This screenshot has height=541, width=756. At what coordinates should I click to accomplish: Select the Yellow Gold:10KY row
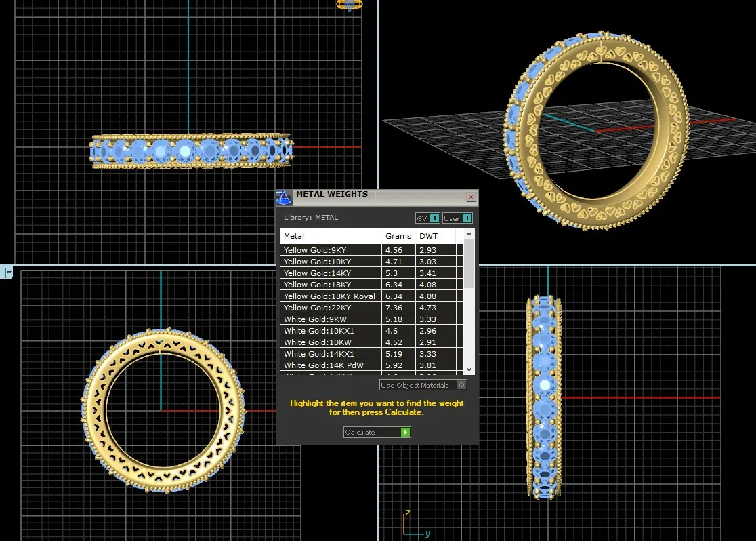click(371, 262)
